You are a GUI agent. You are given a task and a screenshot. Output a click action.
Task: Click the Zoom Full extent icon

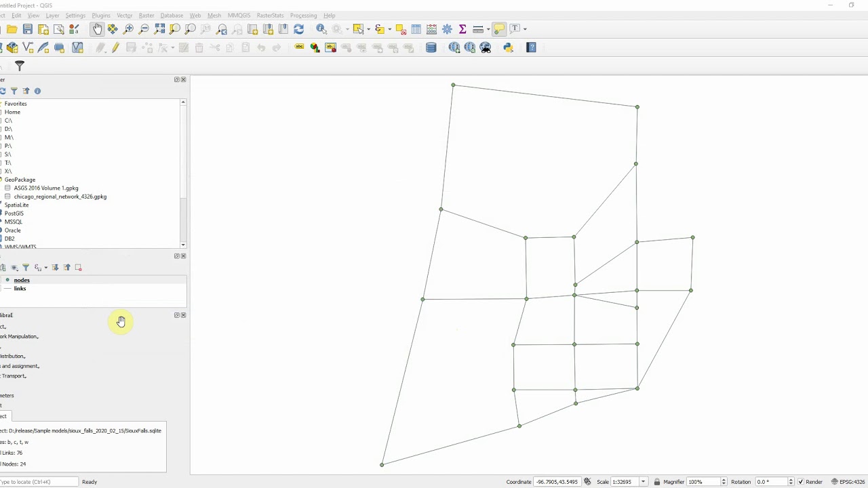click(x=159, y=29)
